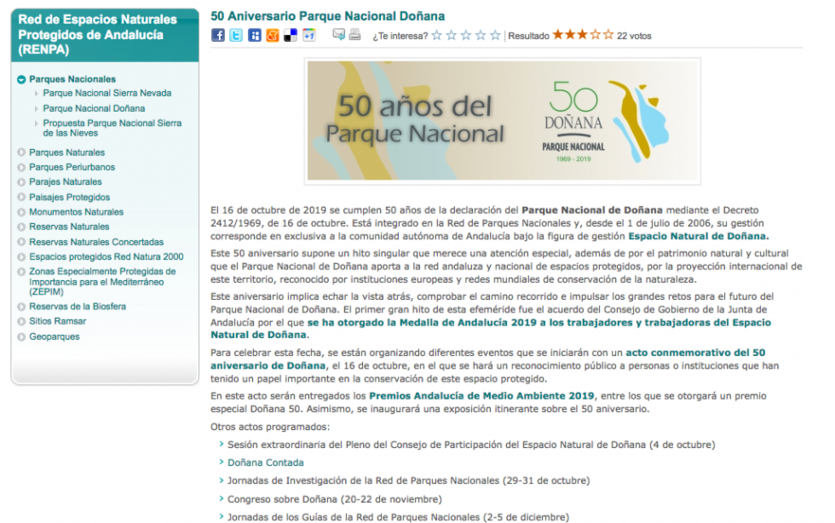The image size is (835, 523).
Task: Expand the Paisajes Protegidos section
Action: tap(21, 197)
